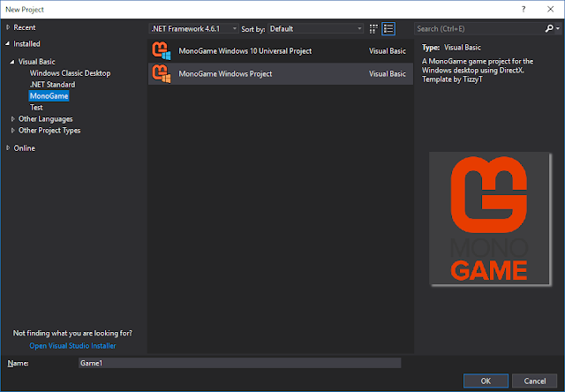The width and height of the screenshot is (565, 392).
Task: Open the search options dropdown arrow
Action: (558, 28)
